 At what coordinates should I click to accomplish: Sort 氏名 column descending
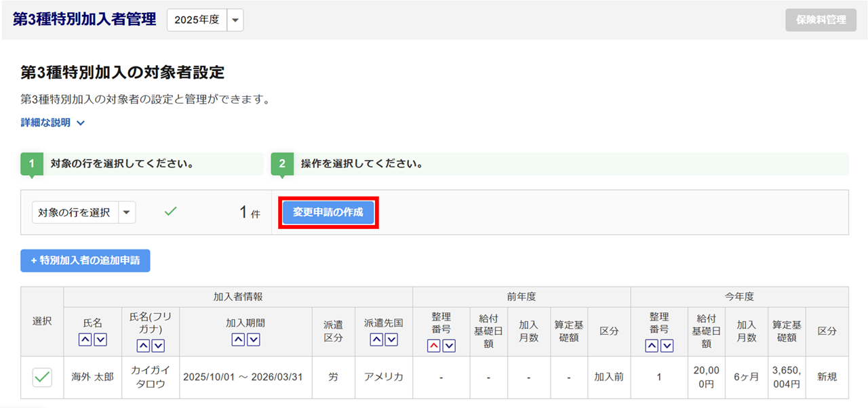pyautogui.click(x=100, y=340)
